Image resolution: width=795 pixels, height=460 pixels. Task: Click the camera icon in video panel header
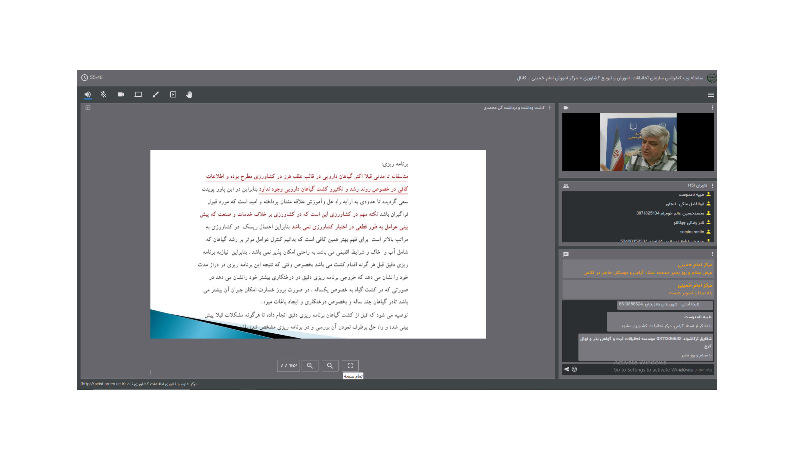click(x=566, y=108)
